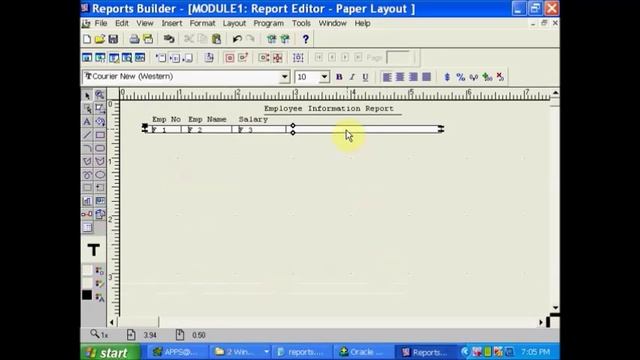Click the New document icon

click(87, 39)
